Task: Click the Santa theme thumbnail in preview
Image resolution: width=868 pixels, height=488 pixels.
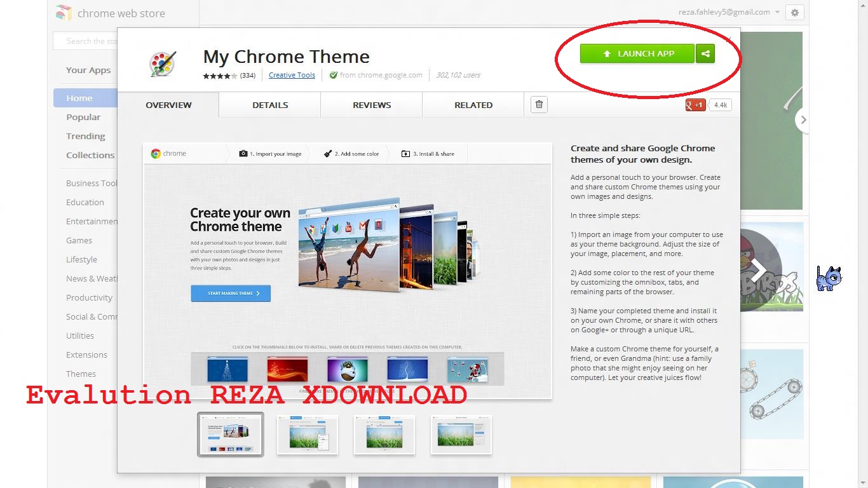Action: click(x=468, y=369)
